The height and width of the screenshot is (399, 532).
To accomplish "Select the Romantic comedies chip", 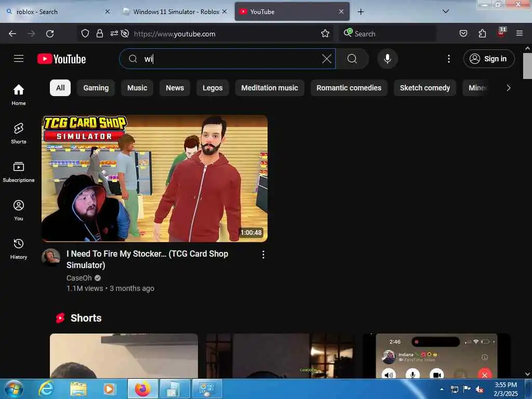I will [349, 88].
